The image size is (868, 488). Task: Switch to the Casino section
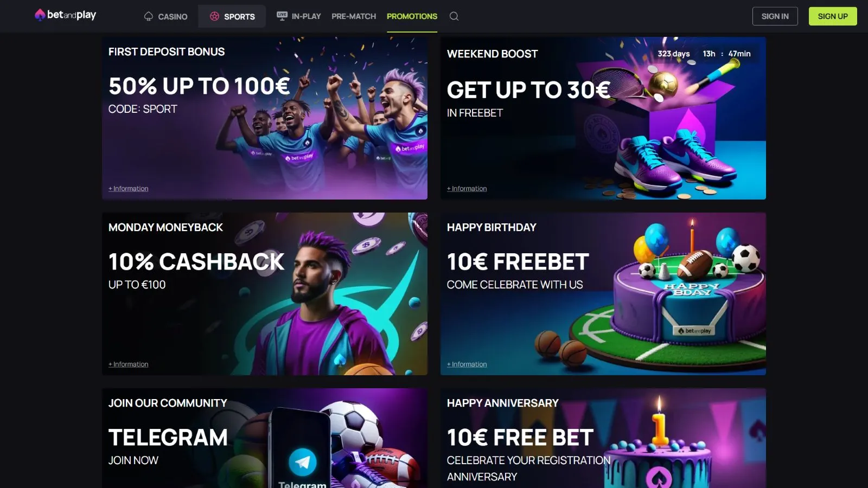tap(166, 16)
